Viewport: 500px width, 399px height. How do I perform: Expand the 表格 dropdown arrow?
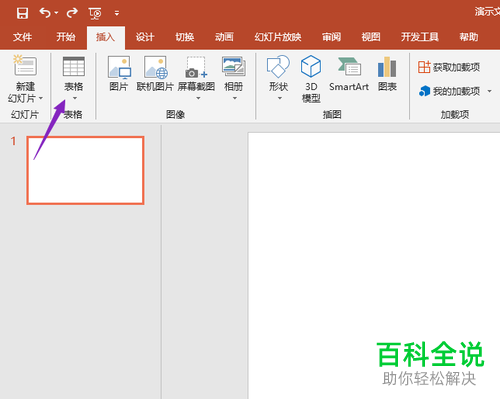(75, 98)
